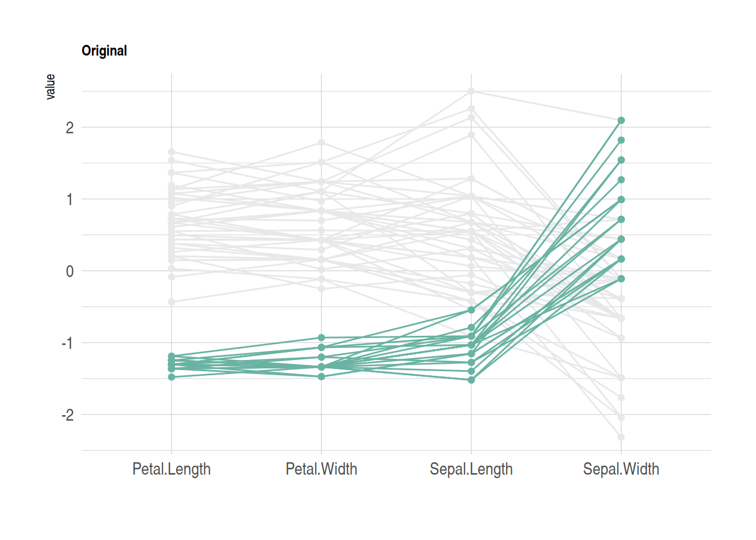Viewport: 756px width, 540px height.
Task: Click the y-axis tick label 2
Action: [x=70, y=128]
